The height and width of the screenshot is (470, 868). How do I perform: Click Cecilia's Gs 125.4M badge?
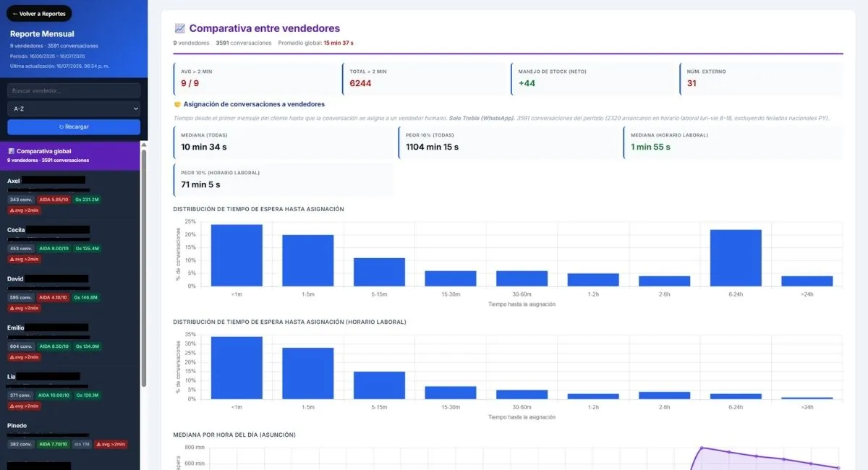click(x=87, y=248)
